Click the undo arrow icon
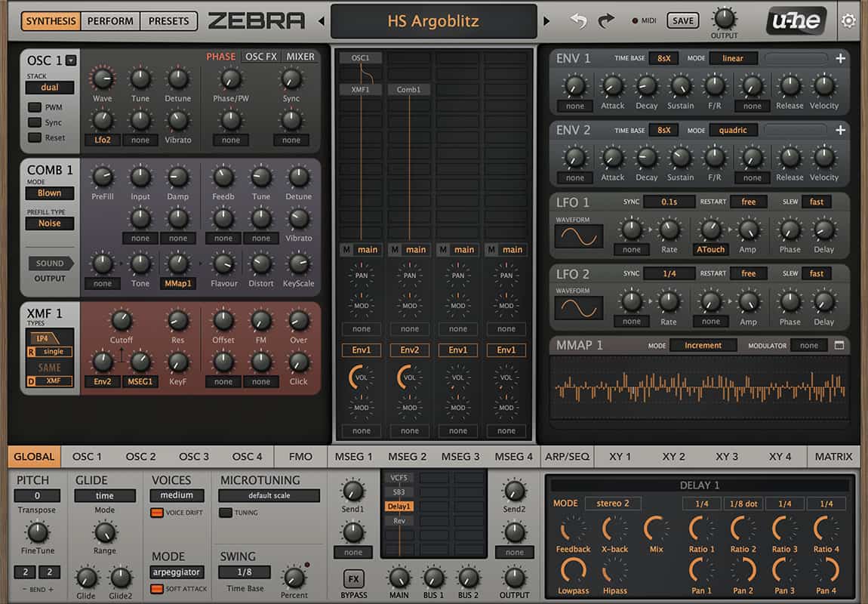This screenshot has width=868, height=604. (579, 21)
